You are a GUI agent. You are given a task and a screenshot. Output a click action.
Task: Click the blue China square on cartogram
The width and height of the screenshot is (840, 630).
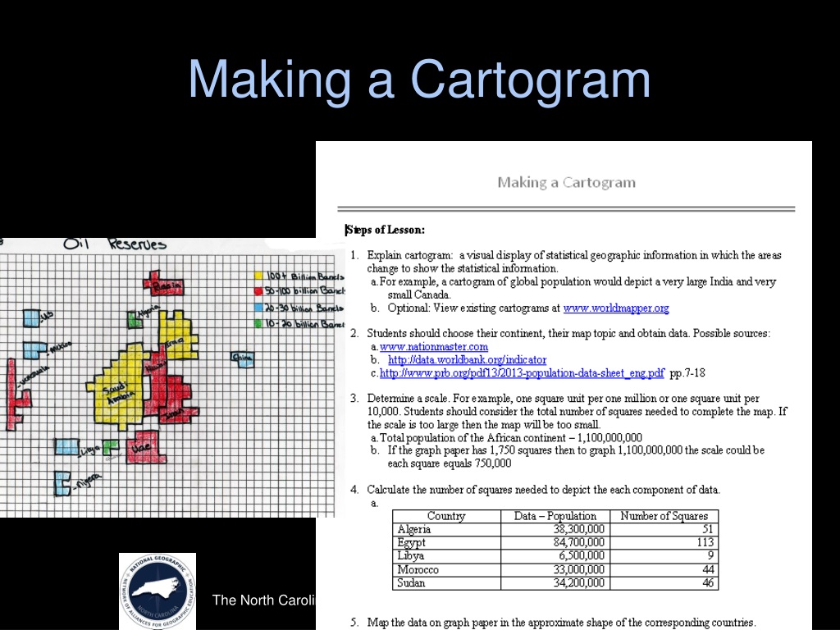click(x=243, y=359)
